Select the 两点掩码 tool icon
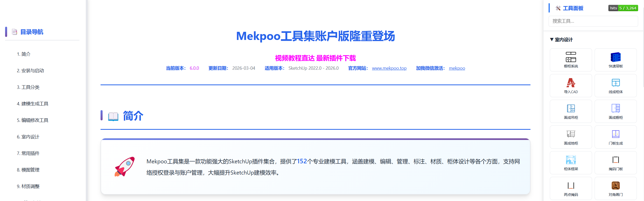The image size is (644, 201). pyautogui.click(x=571, y=188)
